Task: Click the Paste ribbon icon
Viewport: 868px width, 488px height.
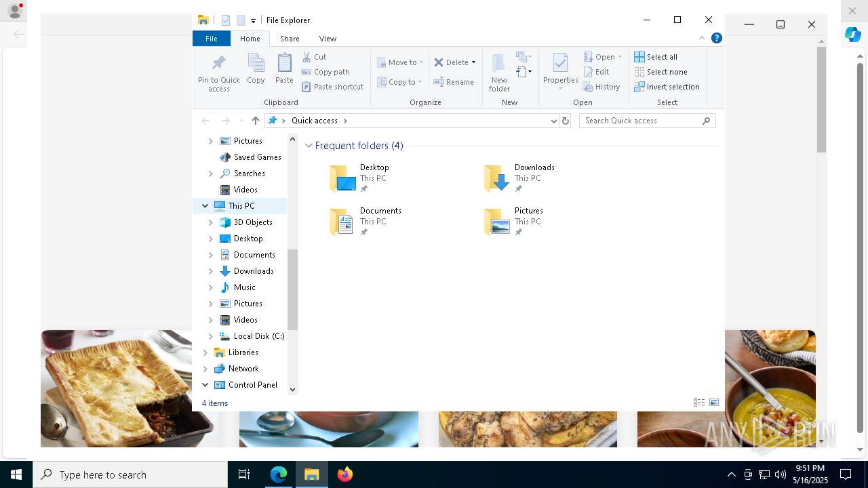Action: [x=284, y=69]
